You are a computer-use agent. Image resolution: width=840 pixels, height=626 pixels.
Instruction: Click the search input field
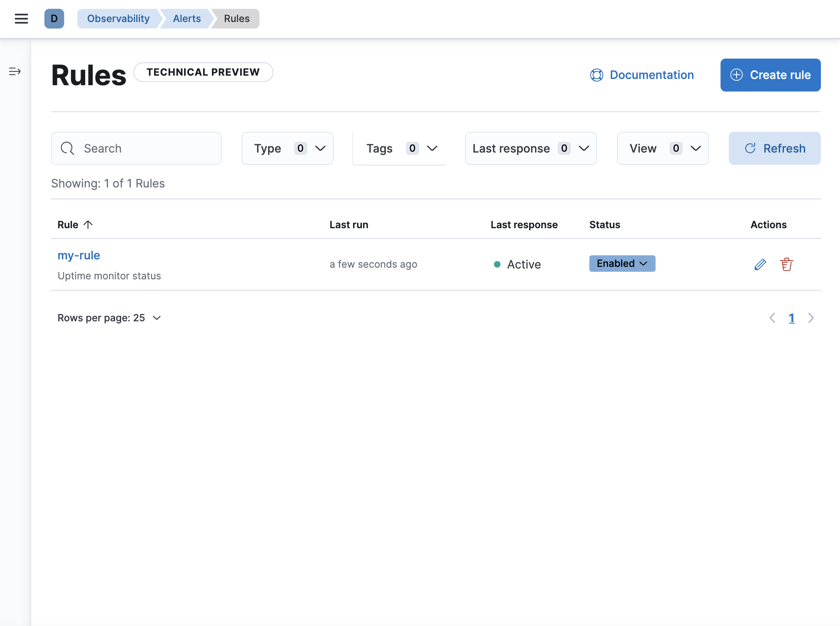click(136, 148)
